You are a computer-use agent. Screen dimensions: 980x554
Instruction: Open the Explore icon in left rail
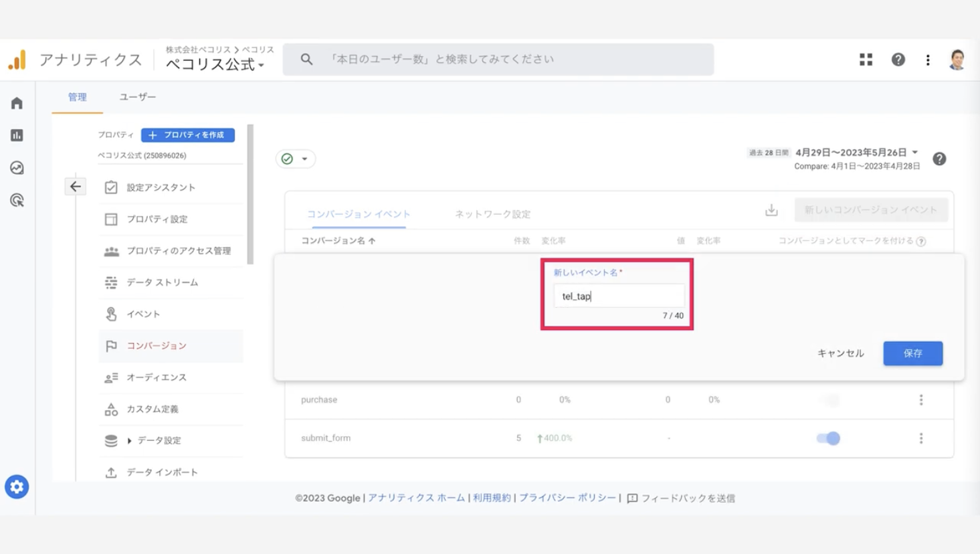click(17, 168)
